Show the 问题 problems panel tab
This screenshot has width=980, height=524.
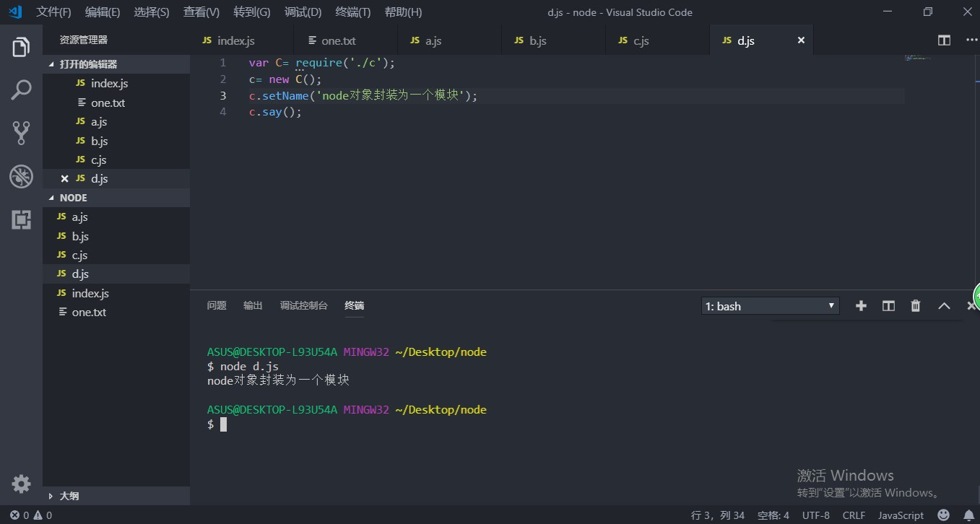click(x=217, y=306)
